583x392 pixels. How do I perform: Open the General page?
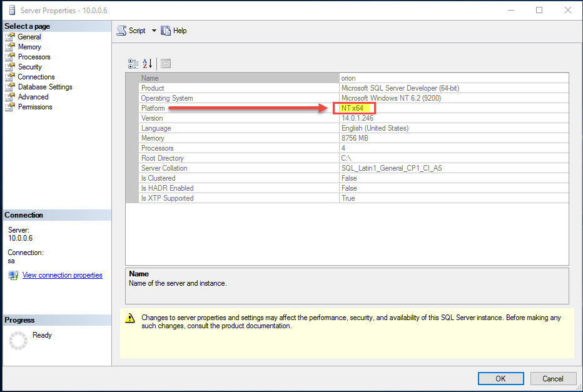click(x=29, y=37)
